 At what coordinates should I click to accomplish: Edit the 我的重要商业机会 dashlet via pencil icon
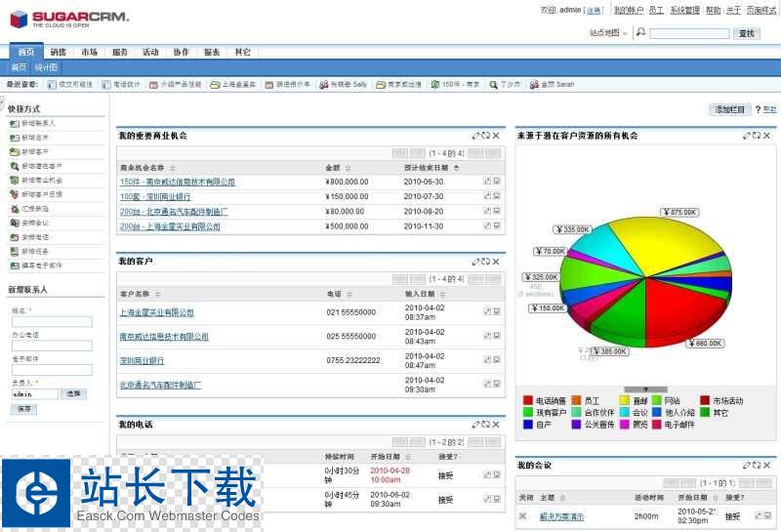[x=475, y=136]
